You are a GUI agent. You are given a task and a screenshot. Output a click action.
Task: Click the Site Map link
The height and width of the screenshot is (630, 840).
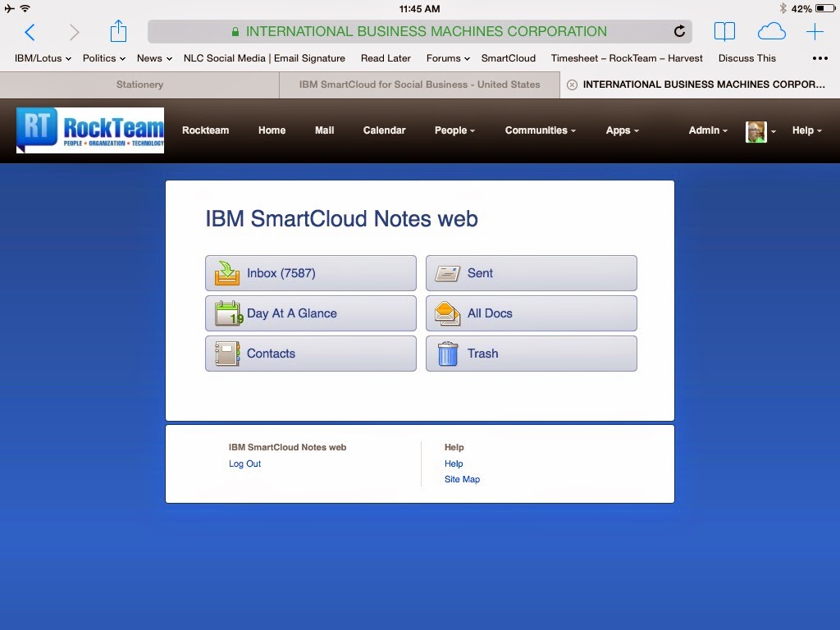pyautogui.click(x=462, y=479)
